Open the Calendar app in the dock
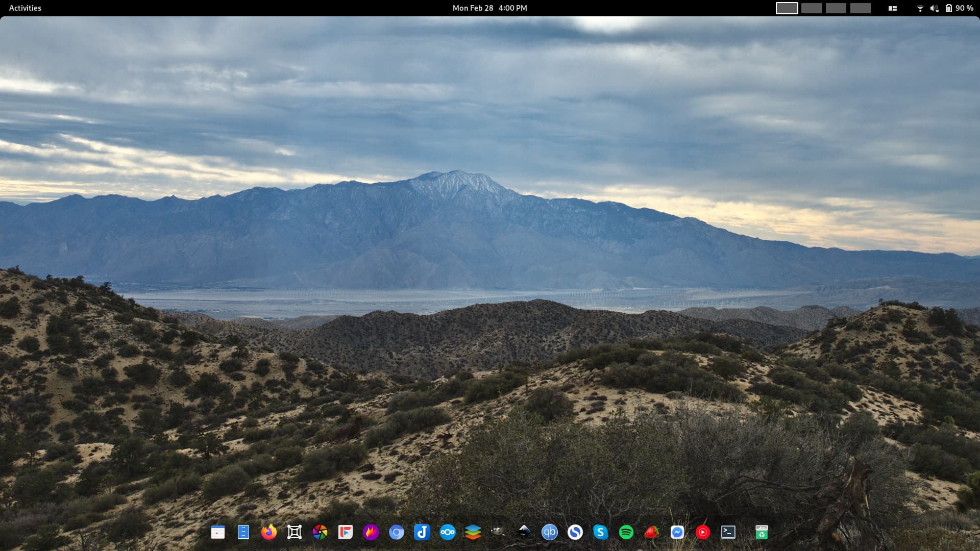The image size is (980, 551). 218,532
